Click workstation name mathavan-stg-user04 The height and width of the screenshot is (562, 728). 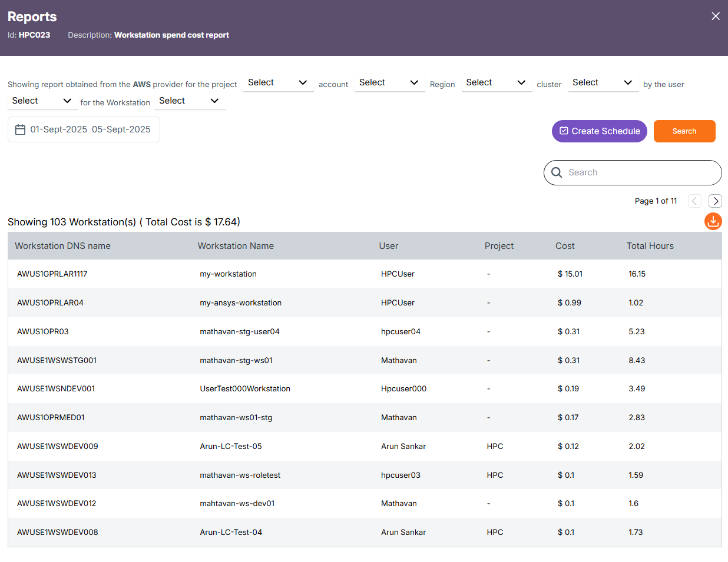coord(239,331)
